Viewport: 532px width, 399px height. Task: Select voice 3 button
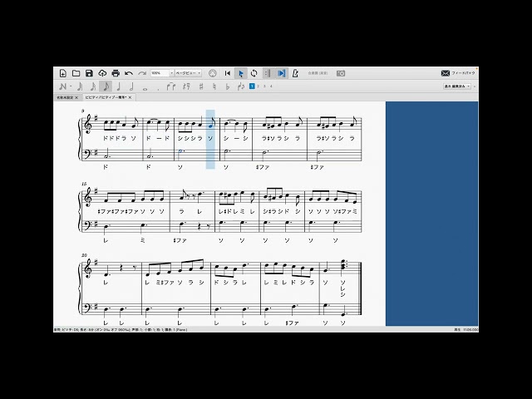coord(264,86)
